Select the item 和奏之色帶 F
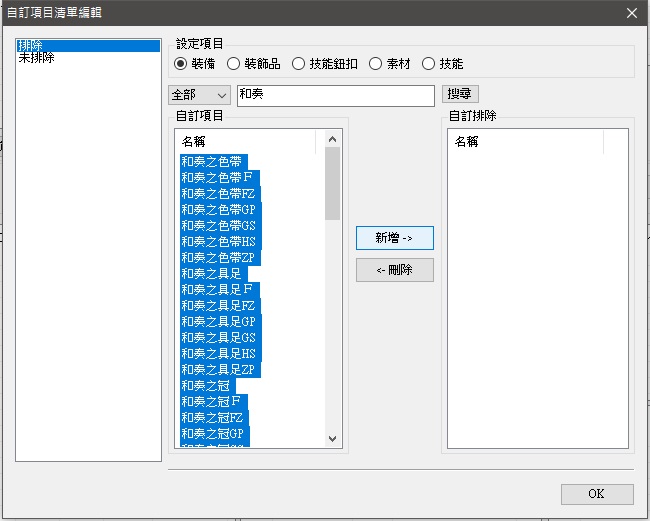 220,178
